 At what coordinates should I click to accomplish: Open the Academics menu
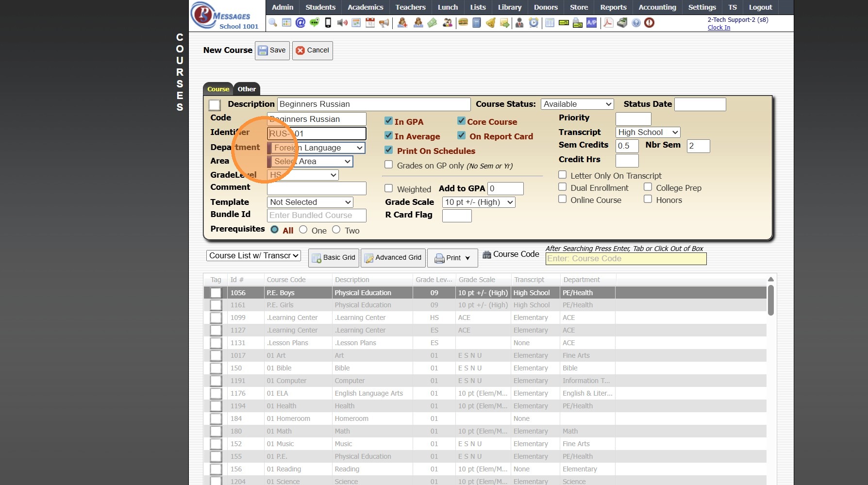pos(365,7)
